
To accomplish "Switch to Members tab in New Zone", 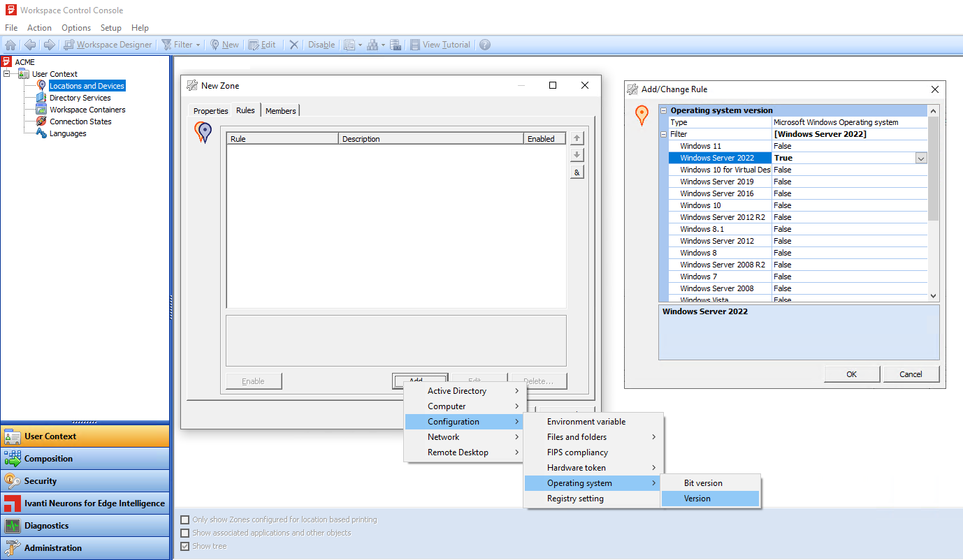I will 280,111.
